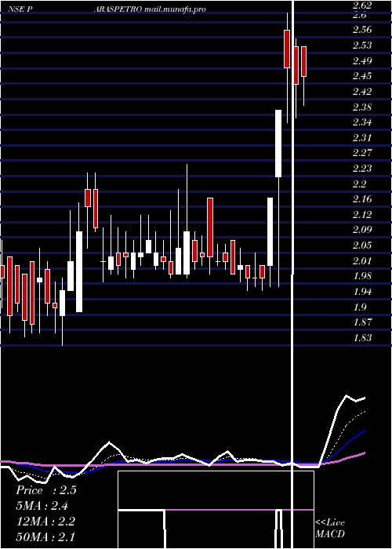Click the 2.09 price axis label
This screenshot has width=392, height=549.
pos(362,230)
